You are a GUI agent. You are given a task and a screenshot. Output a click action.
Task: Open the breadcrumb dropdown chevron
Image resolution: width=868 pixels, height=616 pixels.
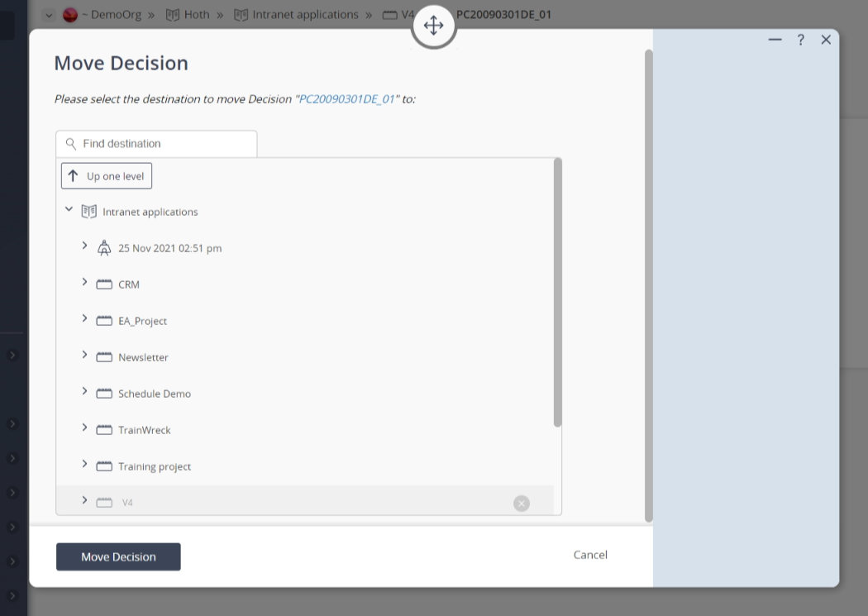point(49,15)
